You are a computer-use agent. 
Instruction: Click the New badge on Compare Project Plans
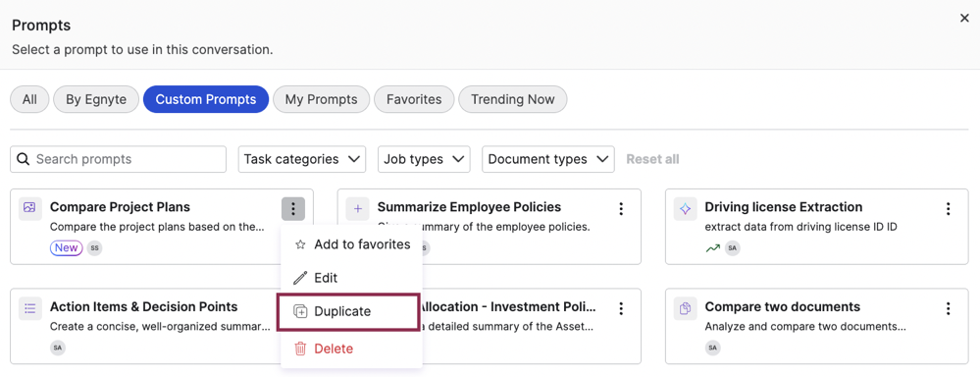(67, 247)
